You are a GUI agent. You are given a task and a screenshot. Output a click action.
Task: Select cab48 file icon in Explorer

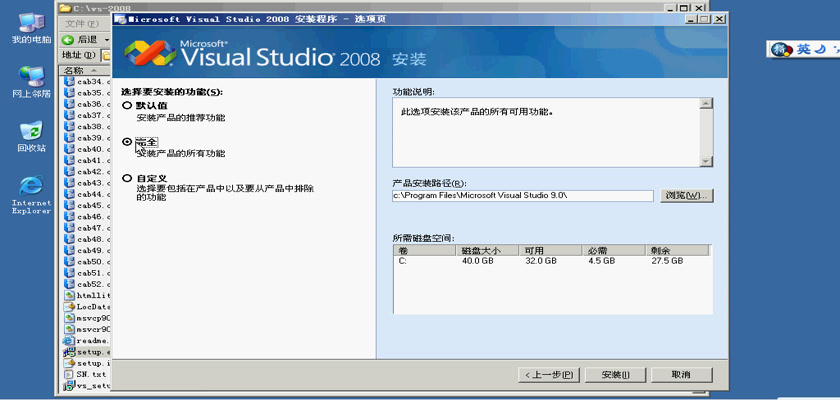(69, 239)
